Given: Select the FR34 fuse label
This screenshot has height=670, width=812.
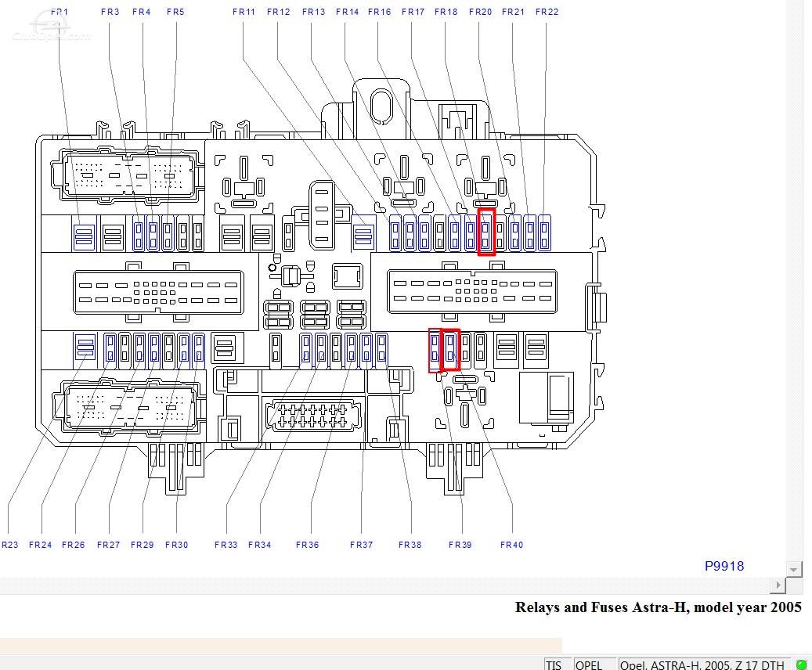Looking at the screenshot, I should tap(259, 545).
